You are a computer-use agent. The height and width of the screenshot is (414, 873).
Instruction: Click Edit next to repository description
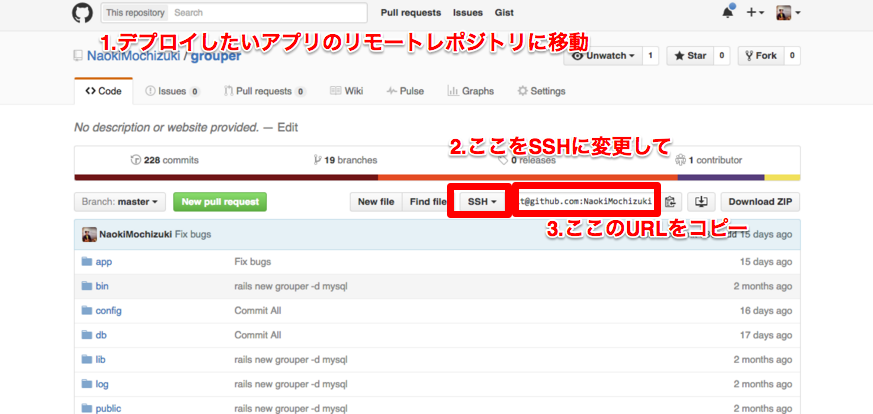coord(288,127)
